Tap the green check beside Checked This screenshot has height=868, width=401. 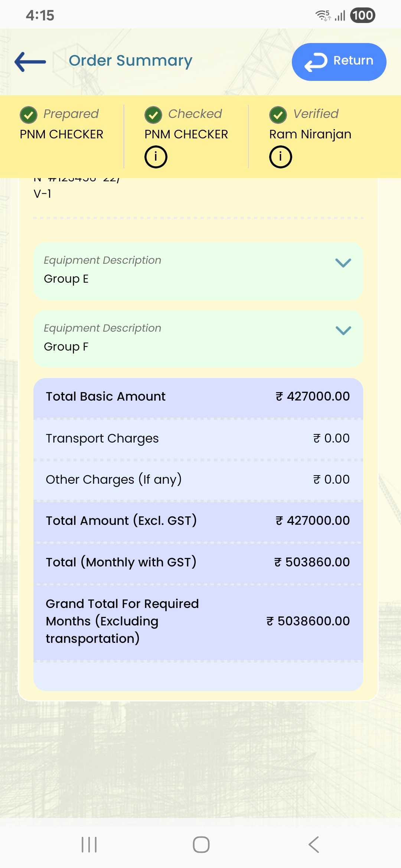point(153,115)
